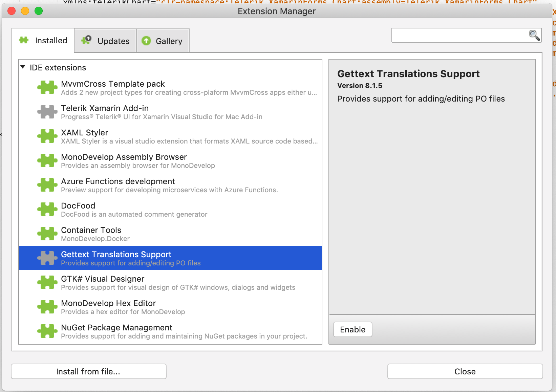Select MonoDevelop Hex Editor entry
Image resolution: width=556 pixels, height=392 pixels.
[108, 307]
